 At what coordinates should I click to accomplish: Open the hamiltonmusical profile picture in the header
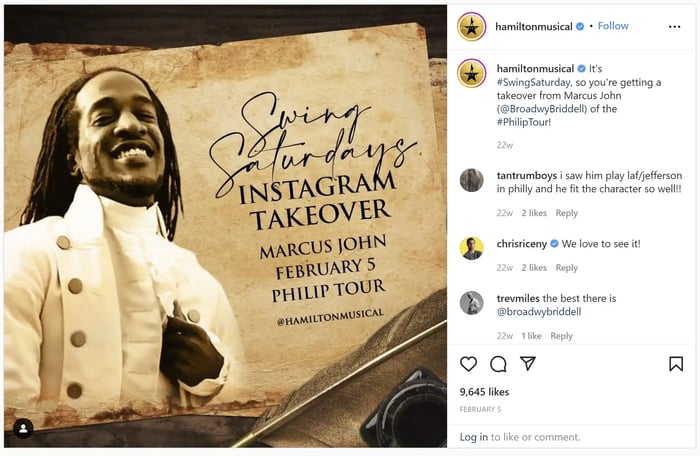tap(471, 27)
